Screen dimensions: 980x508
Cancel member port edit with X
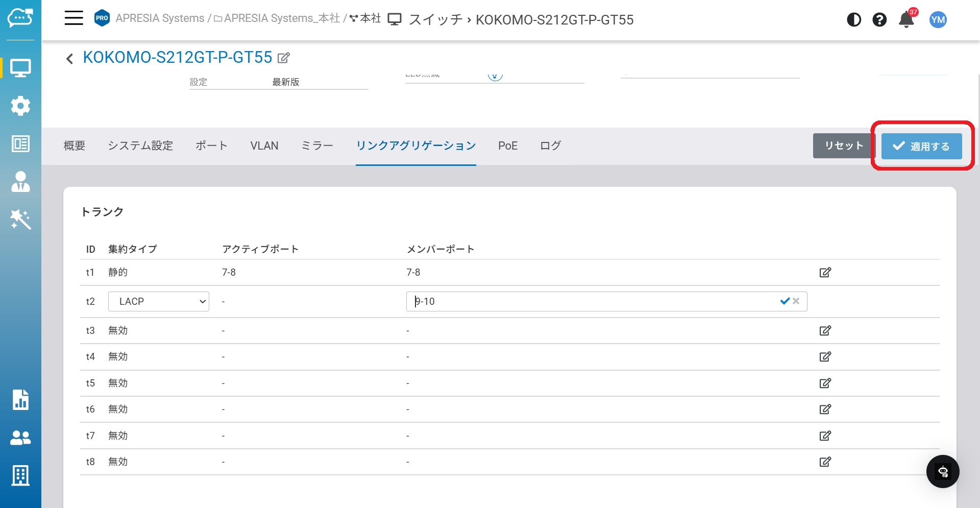point(796,301)
